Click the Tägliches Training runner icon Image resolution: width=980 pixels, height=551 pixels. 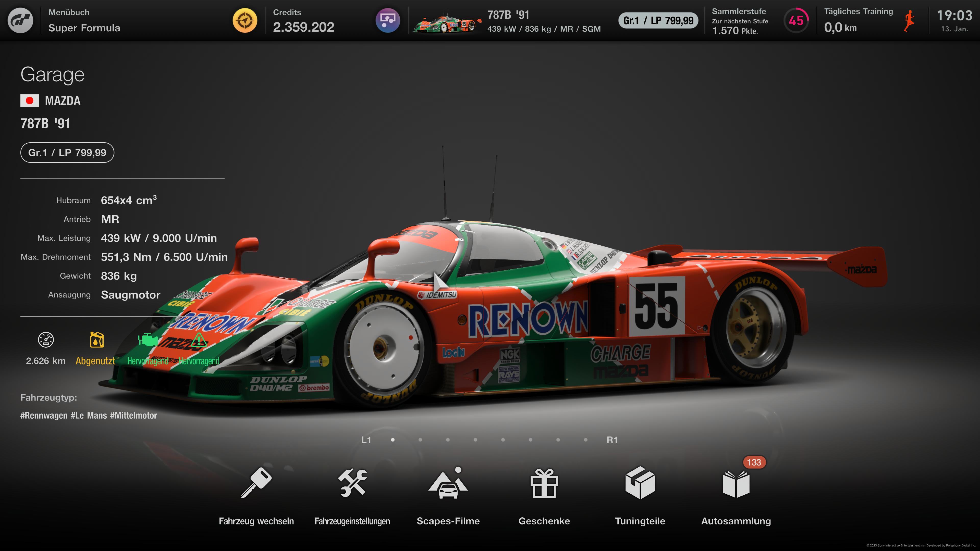pos(909,21)
